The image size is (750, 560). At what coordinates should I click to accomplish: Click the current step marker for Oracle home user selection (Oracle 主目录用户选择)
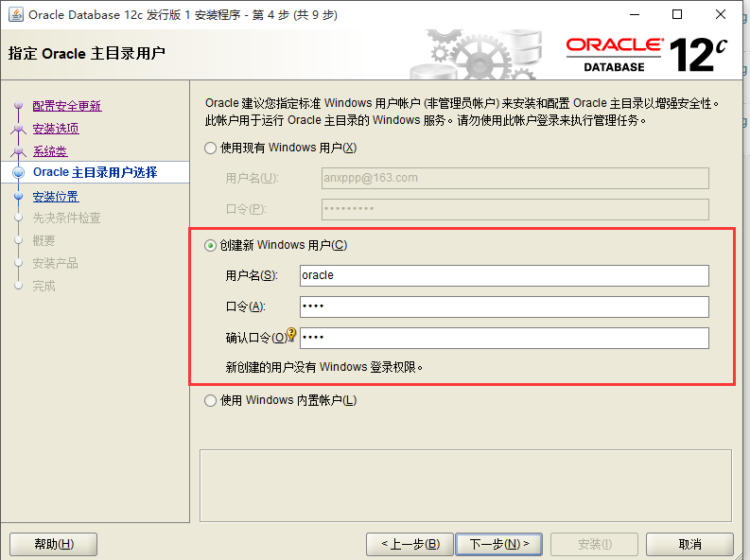click(x=18, y=173)
